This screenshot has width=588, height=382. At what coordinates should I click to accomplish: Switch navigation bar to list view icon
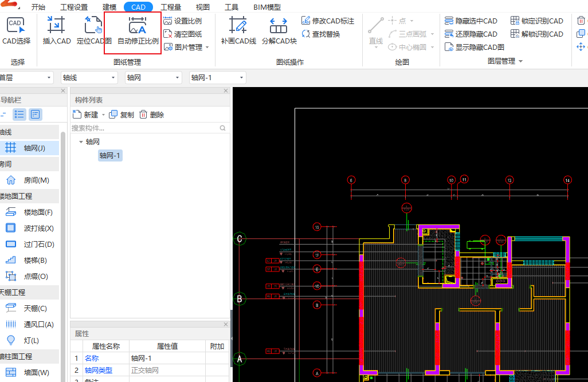click(19, 115)
